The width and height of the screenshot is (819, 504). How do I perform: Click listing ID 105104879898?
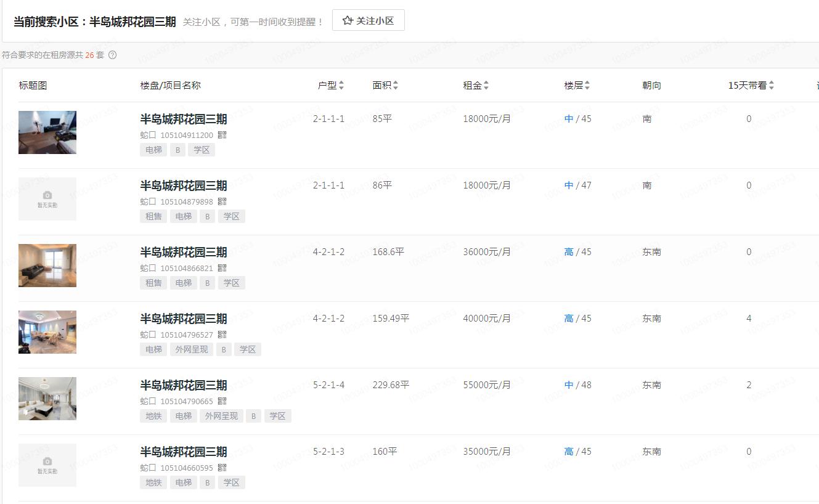click(x=187, y=201)
